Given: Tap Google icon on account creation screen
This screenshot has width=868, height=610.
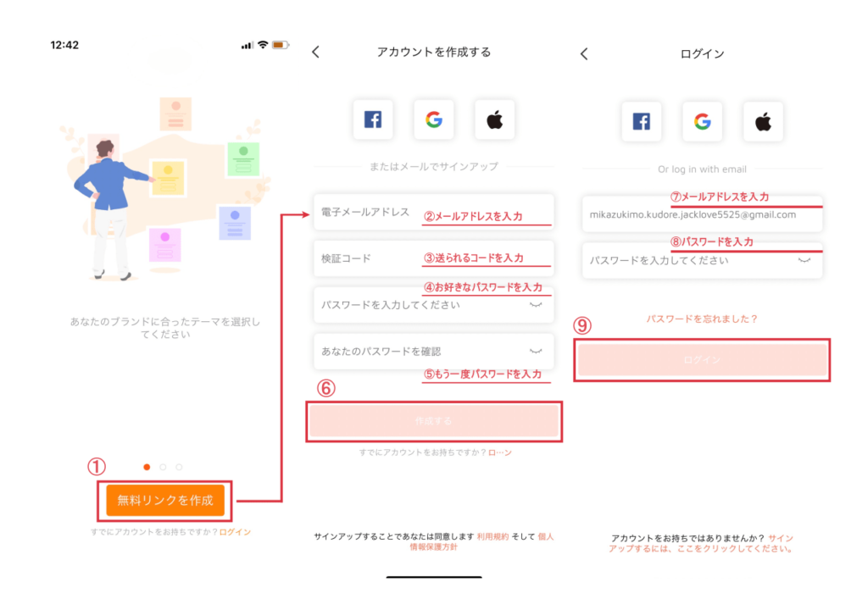Looking at the screenshot, I should tap(434, 119).
